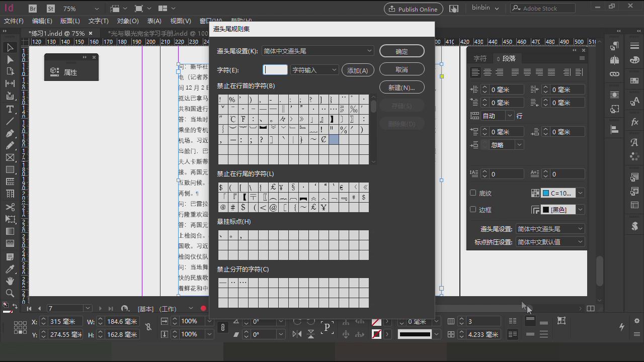Image resolution: width=644 pixels, height=362 pixels.
Task: Open the Links panel icon
Action: [614, 74]
